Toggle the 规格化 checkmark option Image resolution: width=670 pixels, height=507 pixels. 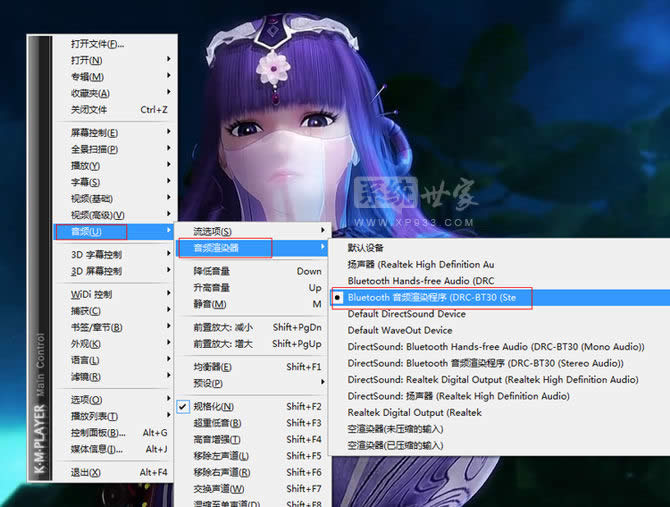[214, 407]
